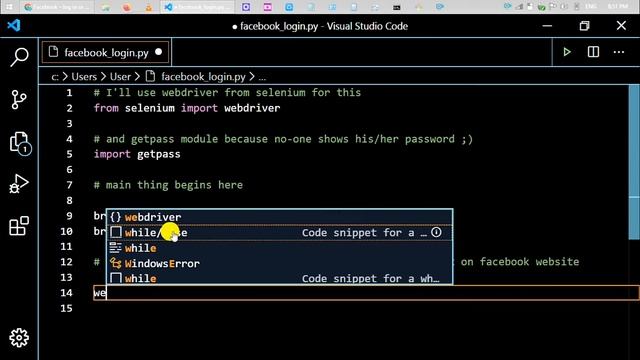This screenshot has width=640, height=360.
Task: Select the facebook_login.py editor tab
Action: [105, 52]
